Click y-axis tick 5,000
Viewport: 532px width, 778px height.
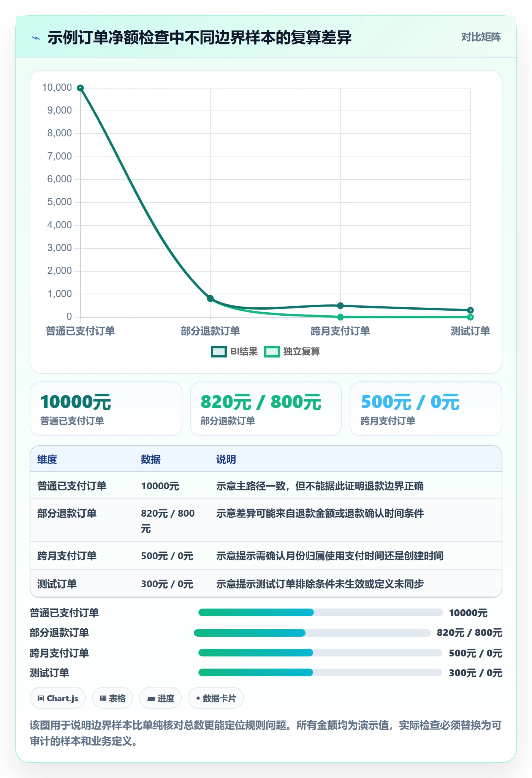click(60, 202)
